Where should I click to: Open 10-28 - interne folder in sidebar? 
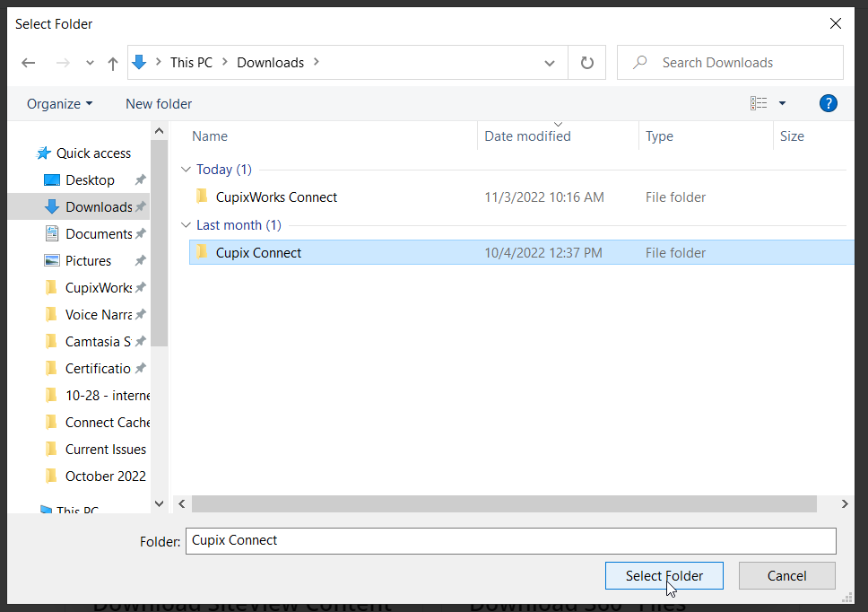tap(108, 396)
